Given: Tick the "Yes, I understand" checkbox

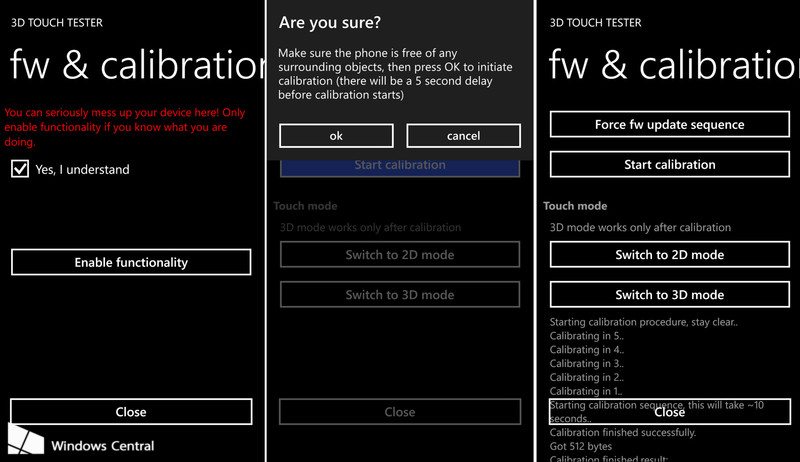Looking at the screenshot, I should (x=19, y=170).
